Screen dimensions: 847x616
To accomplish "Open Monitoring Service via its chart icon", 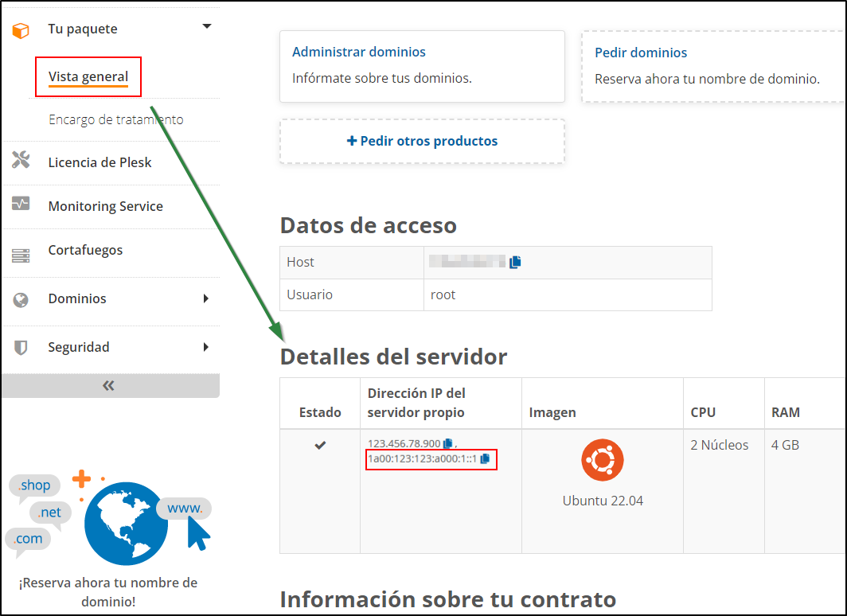I will (18, 205).
